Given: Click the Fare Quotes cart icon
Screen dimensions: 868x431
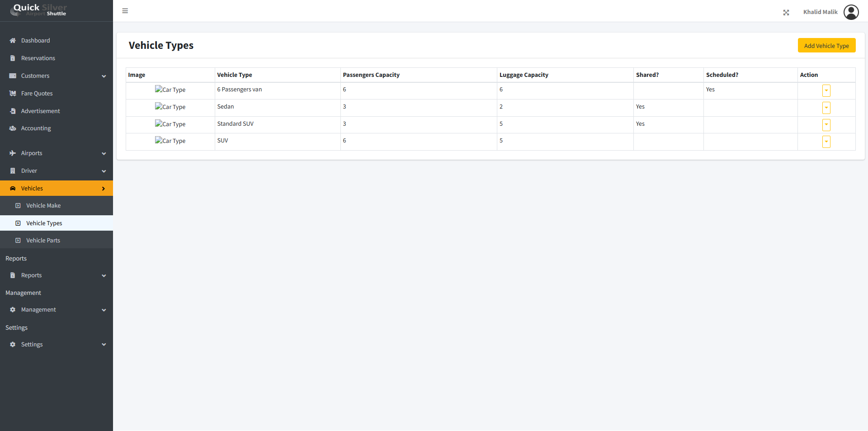Looking at the screenshot, I should 13,94.
